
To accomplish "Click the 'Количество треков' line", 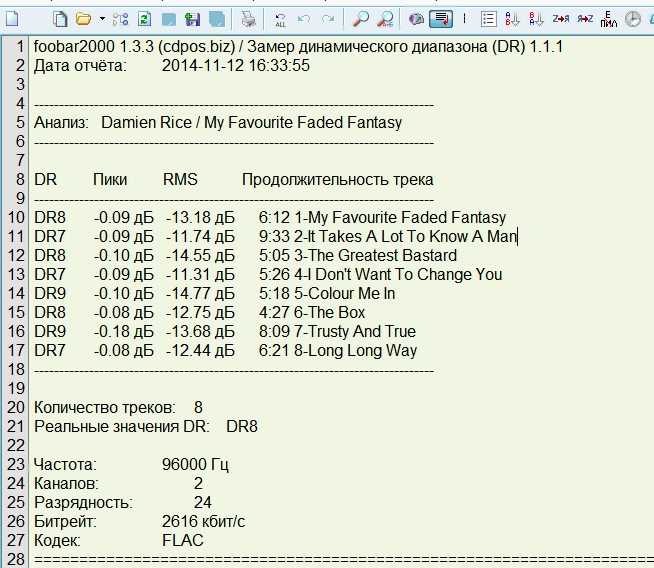I will click(118, 407).
